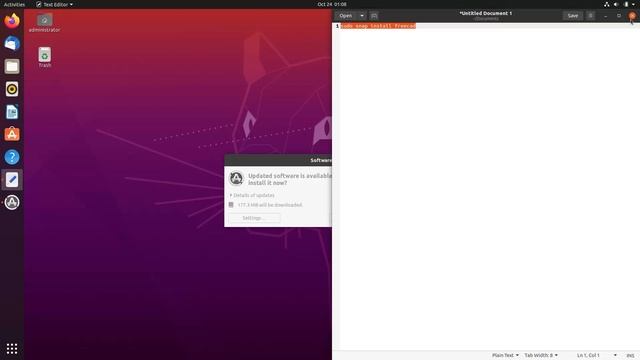Open Rhythmbox music player in the dock
Image resolution: width=640 pixels, height=360 pixels.
(12, 89)
